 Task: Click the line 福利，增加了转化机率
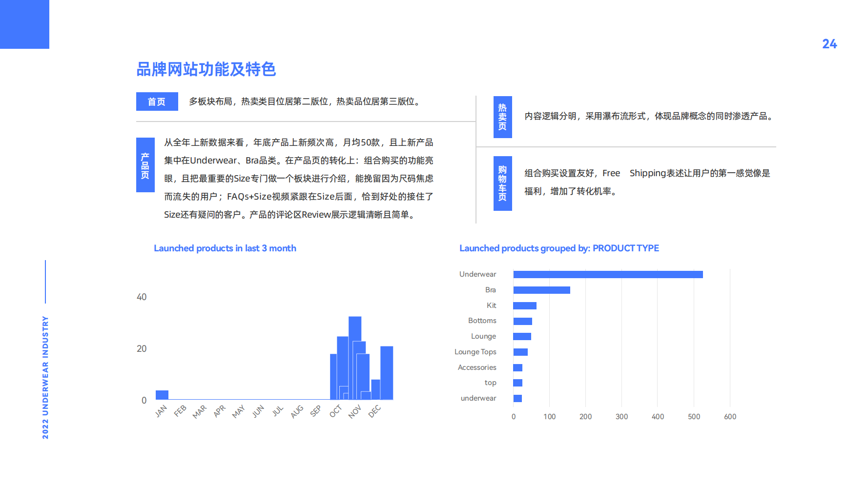click(x=572, y=191)
